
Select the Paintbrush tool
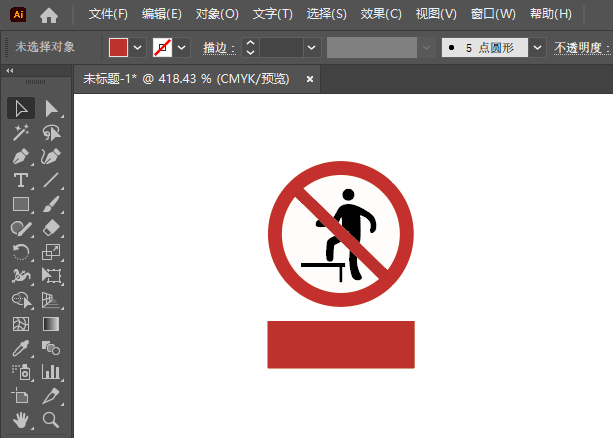pos(51,204)
